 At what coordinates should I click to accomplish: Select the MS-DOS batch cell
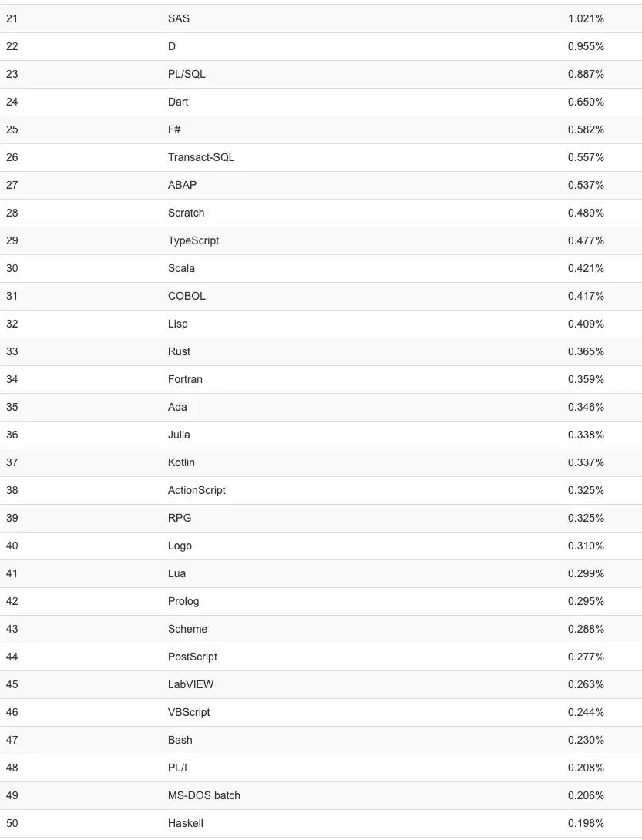point(204,795)
